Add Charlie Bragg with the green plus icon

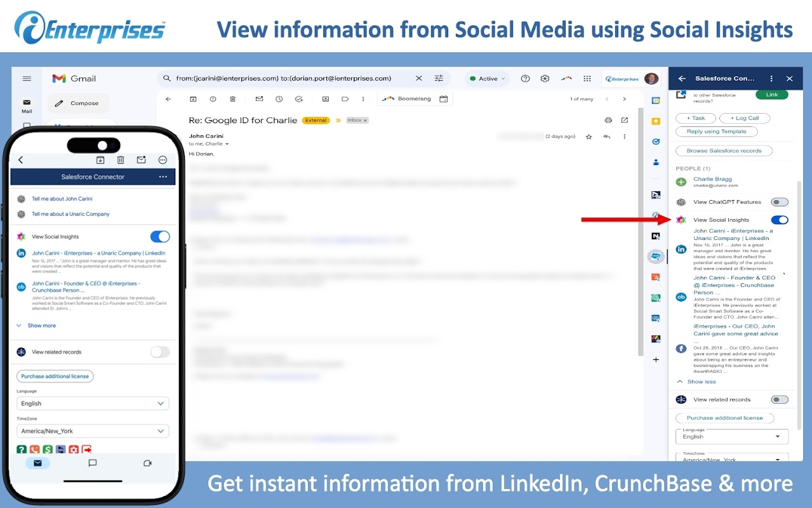click(x=681, y=182)
